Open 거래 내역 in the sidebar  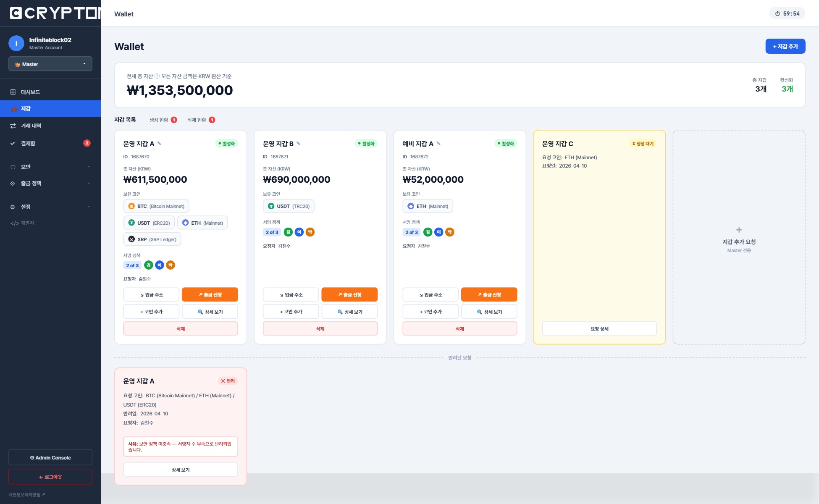(50, 126)
